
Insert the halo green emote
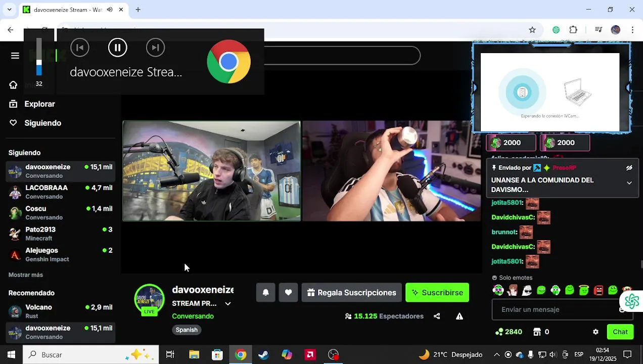pyautogui.click(x=584, y=290)
